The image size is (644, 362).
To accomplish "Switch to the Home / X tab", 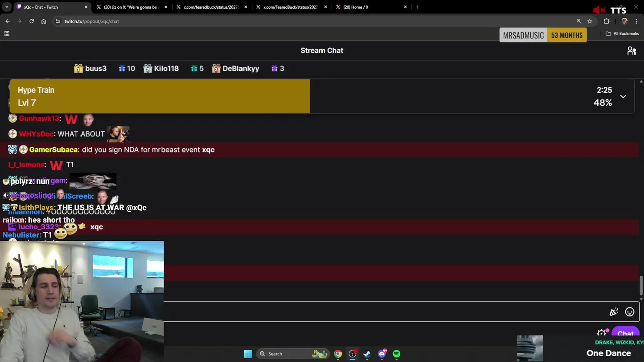I will (370, 7).
